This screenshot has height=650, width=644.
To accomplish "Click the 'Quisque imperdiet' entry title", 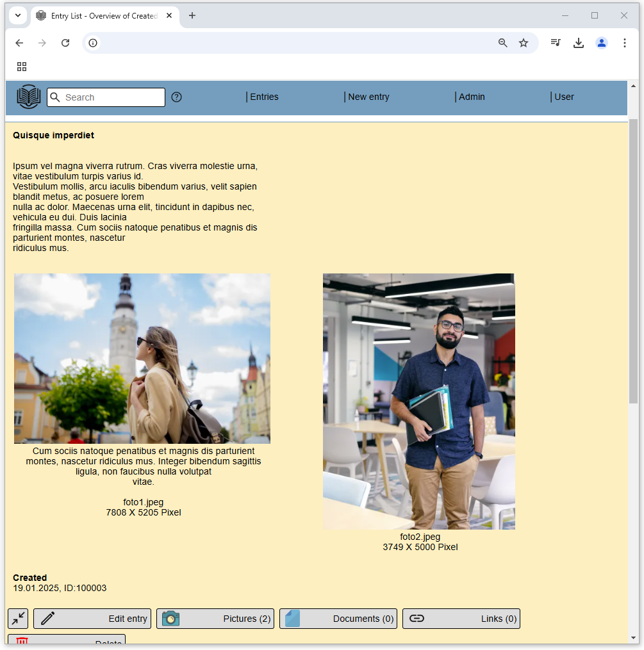I will coord(53,135).
